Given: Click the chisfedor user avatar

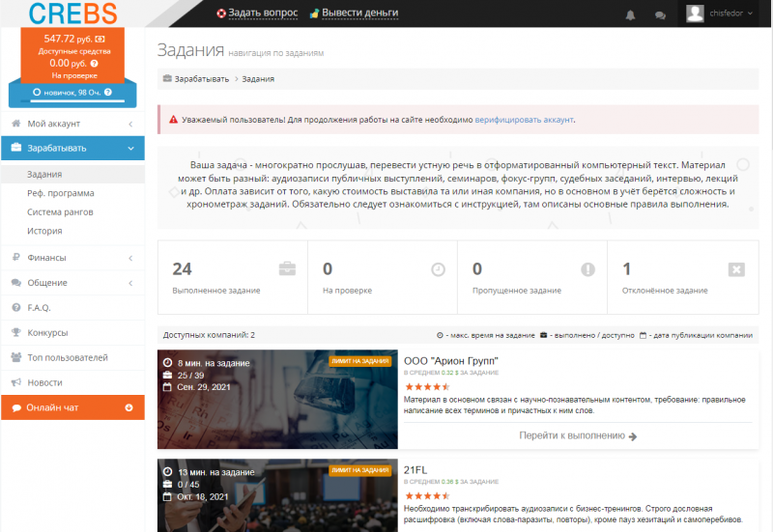Looking at the screenshot, I should (695, 14).
